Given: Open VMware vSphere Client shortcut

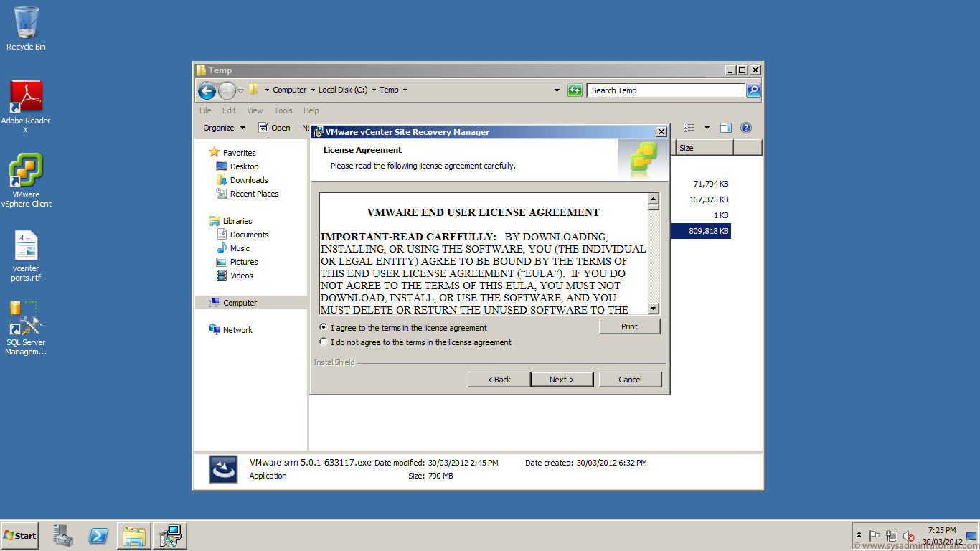Looking at the screenshot, I should (26, 180).
